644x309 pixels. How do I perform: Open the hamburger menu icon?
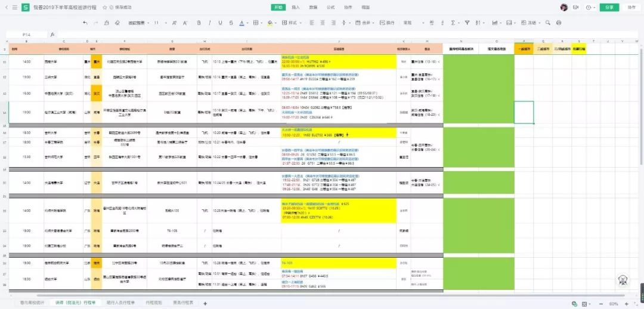pyautogui.click(x=15, y=7)
